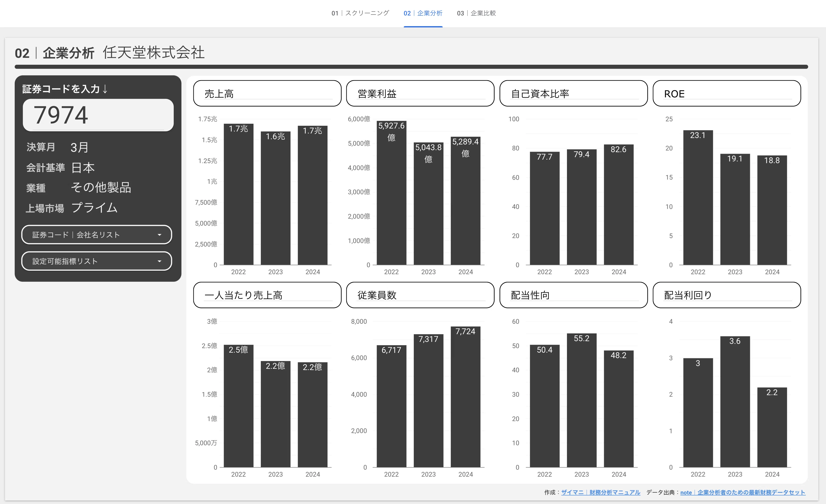Open the 03 企業比較 tab
The height and width of the screenshot is (504, 826).
click(476, 13)
